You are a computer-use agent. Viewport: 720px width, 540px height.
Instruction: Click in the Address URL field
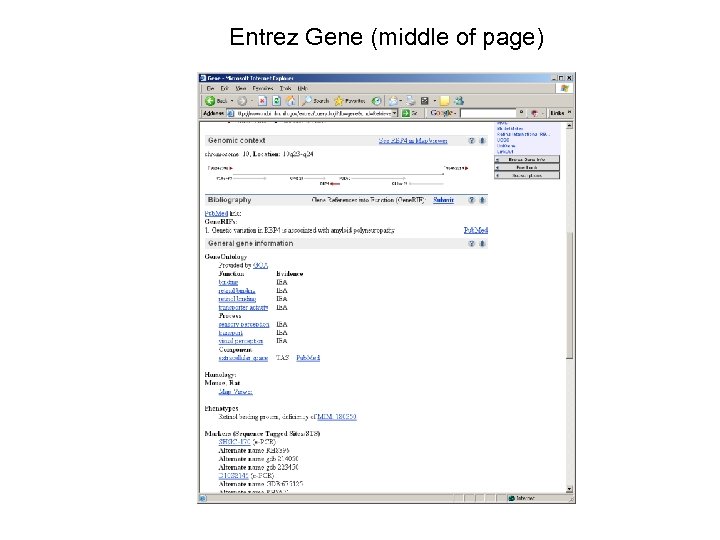tap(314, 113)
